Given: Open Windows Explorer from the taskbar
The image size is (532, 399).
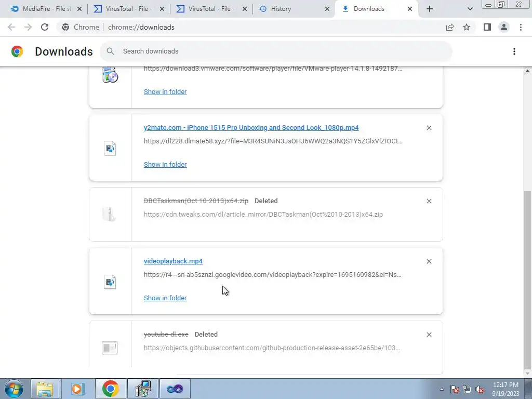Looking at the screenshot, I should click(45, 389).
